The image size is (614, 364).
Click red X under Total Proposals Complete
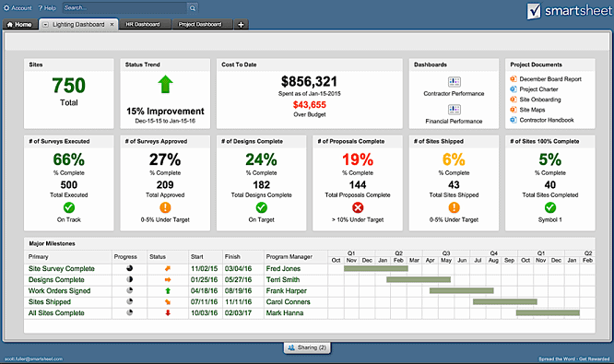coord(358,207)
